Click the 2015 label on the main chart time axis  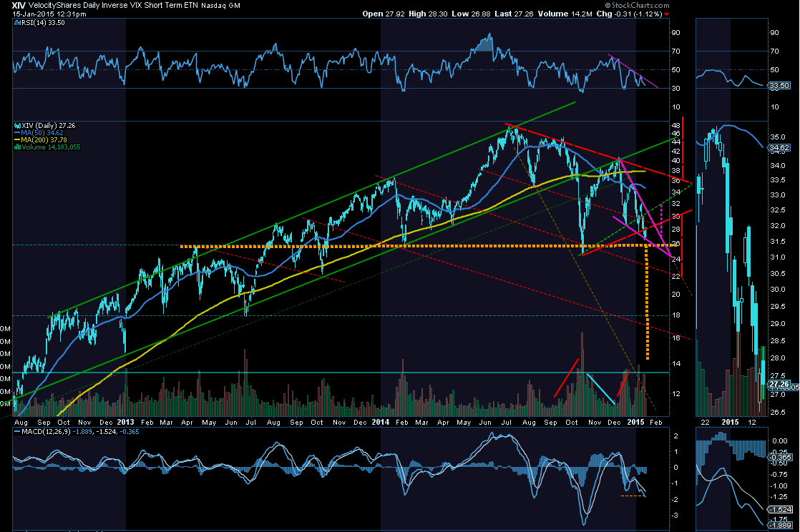pyautogui.click(x=635, y=422)
